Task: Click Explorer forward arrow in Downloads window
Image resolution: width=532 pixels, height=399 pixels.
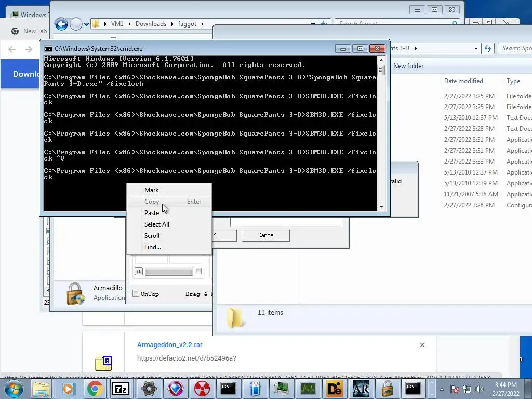Action: tap(76, 24)
